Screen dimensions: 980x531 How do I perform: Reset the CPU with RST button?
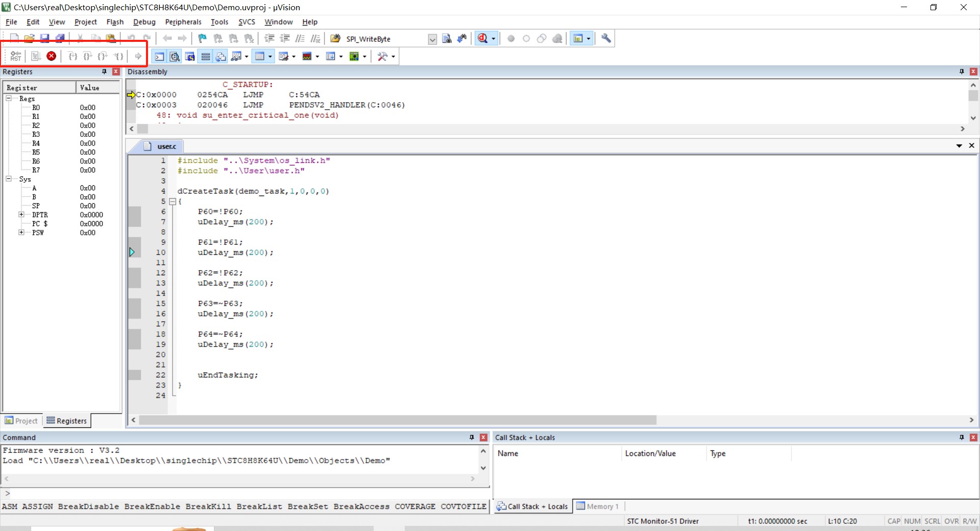(x=16, y=56)
